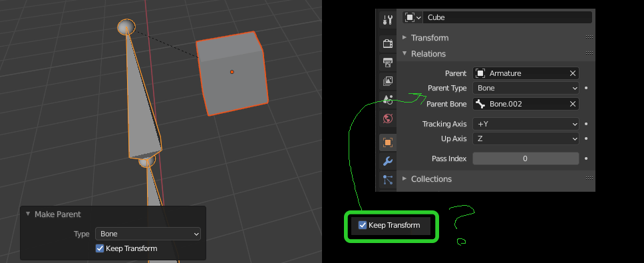Screen dimensions: 644x263
Task: Open the View Layer properties tab
Action: pos(388,81)
